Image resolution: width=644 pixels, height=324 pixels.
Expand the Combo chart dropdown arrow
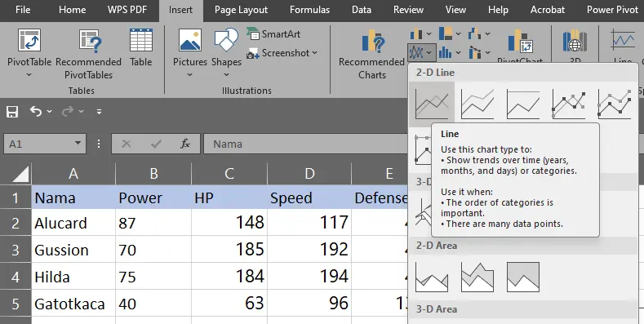point(487,52)
